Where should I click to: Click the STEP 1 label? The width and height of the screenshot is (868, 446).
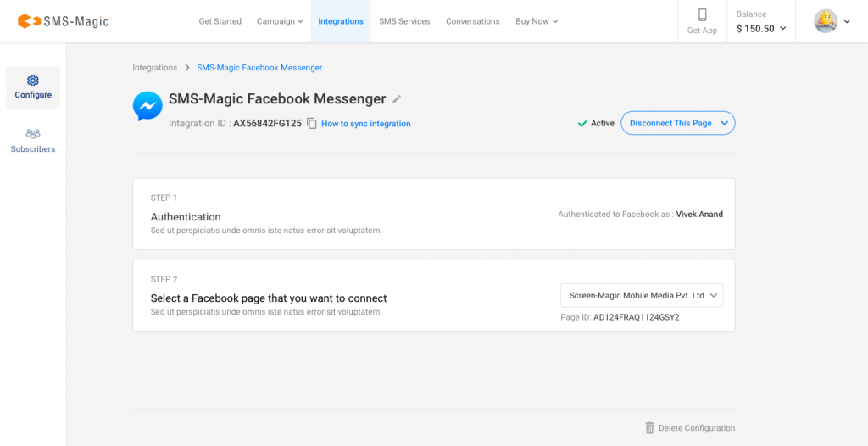[164, 198]
